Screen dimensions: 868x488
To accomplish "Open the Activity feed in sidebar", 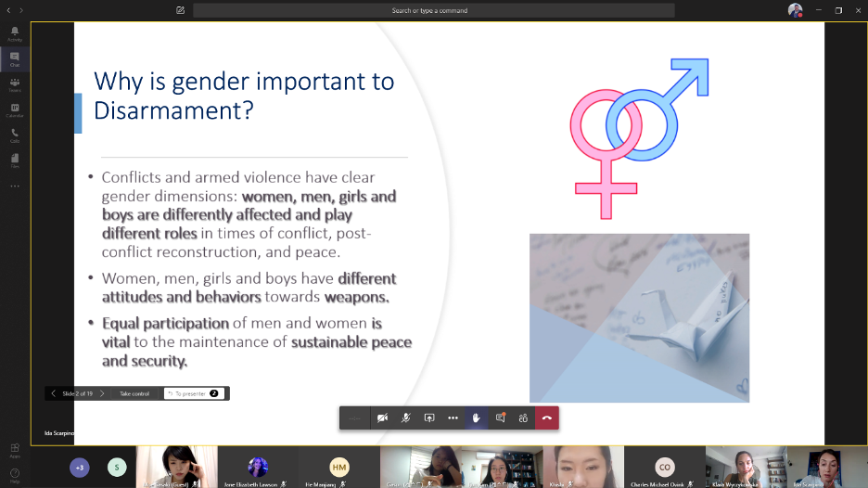I will 15,33.
